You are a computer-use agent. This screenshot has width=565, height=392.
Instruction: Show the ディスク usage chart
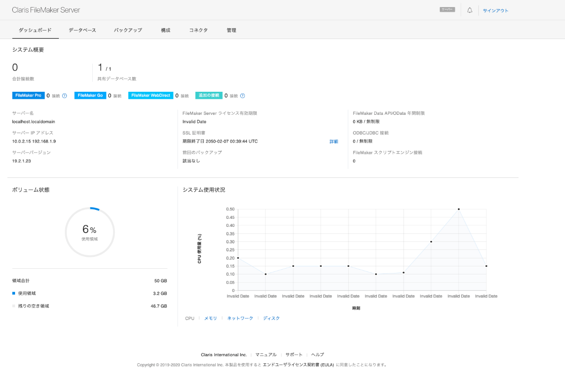click(x=271, y=319)
